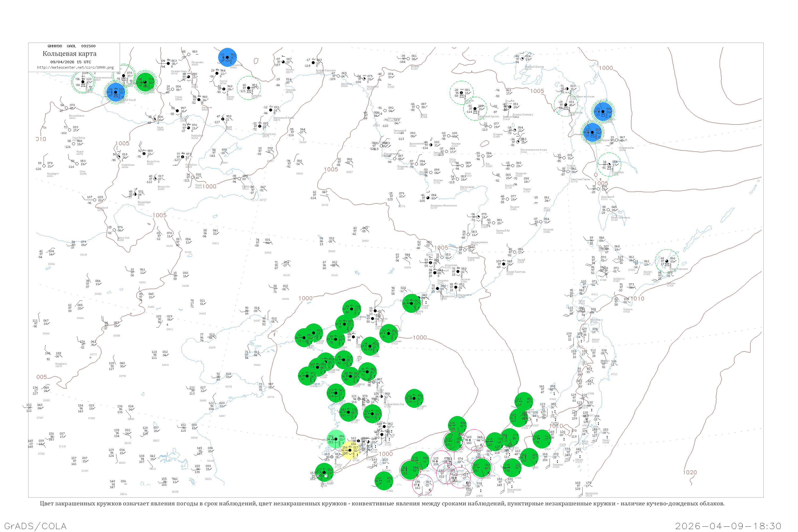Click the 2026-04-09-18:30 timestamp
This screenshot has height=532, width=798.
728,526
